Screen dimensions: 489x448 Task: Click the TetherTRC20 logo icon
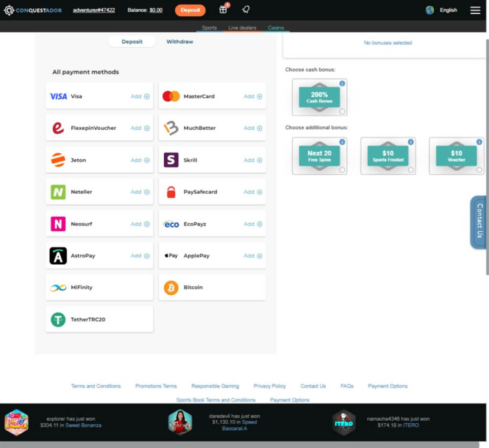coord(58,320)
